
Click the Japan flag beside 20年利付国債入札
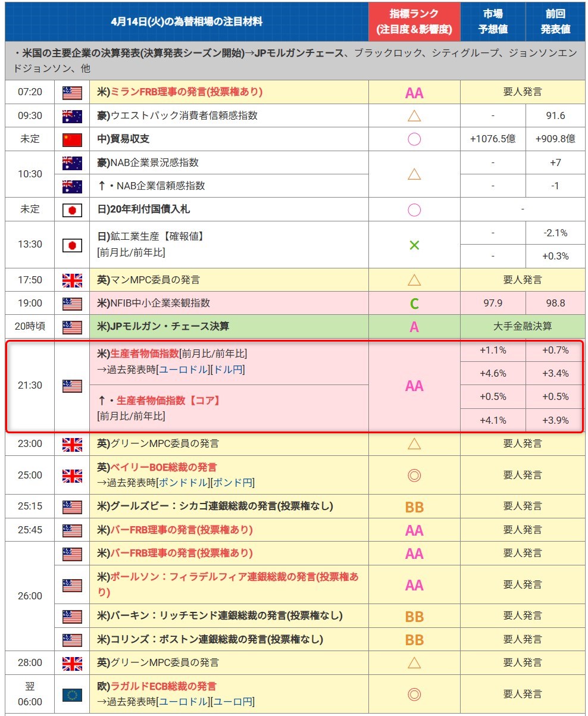tap(72, 210)
